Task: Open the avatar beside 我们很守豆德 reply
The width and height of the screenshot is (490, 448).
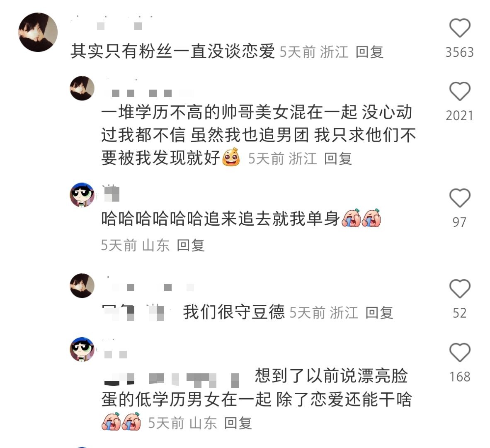Action: (x=82, y=285)
